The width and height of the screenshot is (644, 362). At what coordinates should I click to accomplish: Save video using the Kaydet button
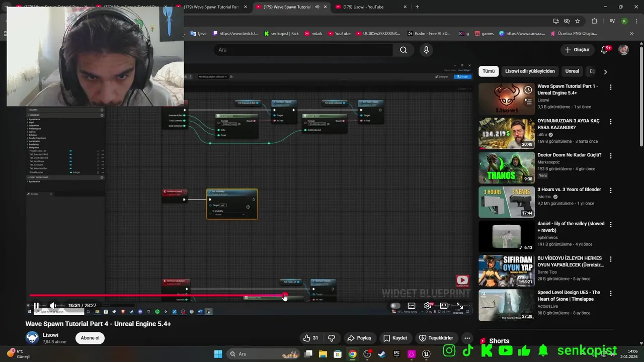395,338
